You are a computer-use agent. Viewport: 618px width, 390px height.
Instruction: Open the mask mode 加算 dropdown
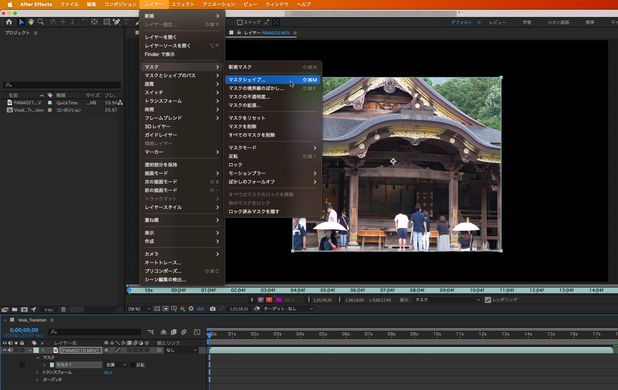pos(116,365)
